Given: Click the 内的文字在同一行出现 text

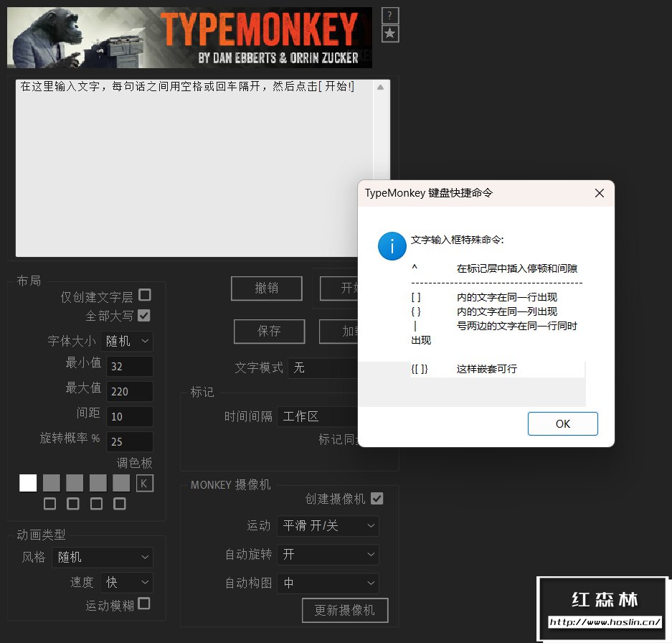Looking at the screenshot, I should (x=506, y=297).
